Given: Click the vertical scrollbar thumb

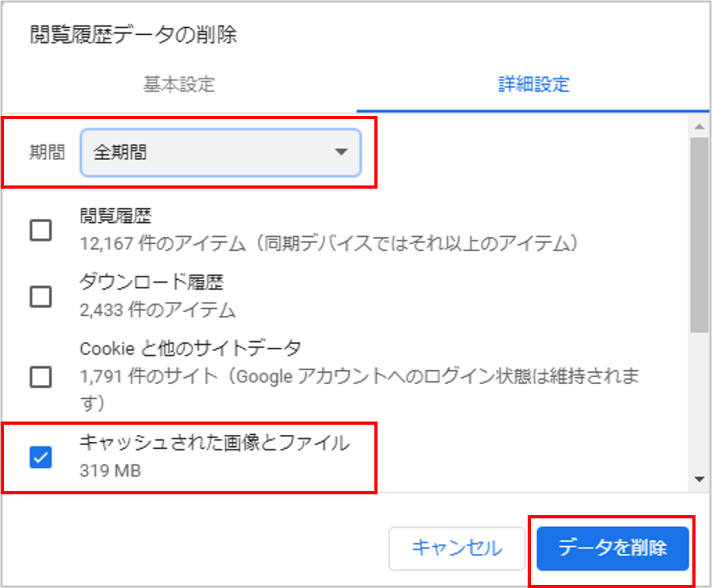Looking at the screenshot, I should click(x=699, y=235).
